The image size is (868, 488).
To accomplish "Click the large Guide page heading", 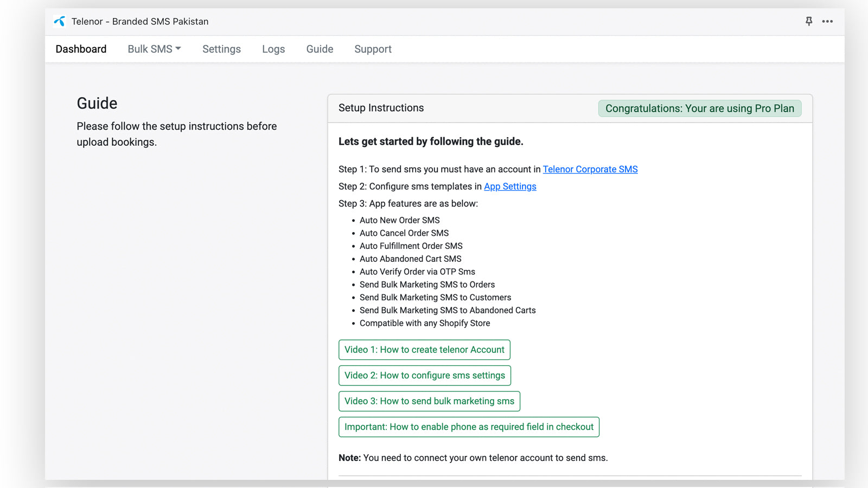I will [x=97, y=103].
